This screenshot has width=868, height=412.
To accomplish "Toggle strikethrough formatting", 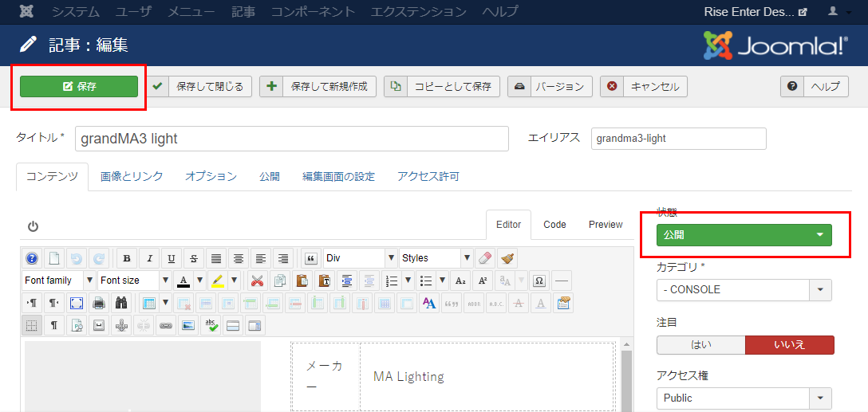I will 194,258.
